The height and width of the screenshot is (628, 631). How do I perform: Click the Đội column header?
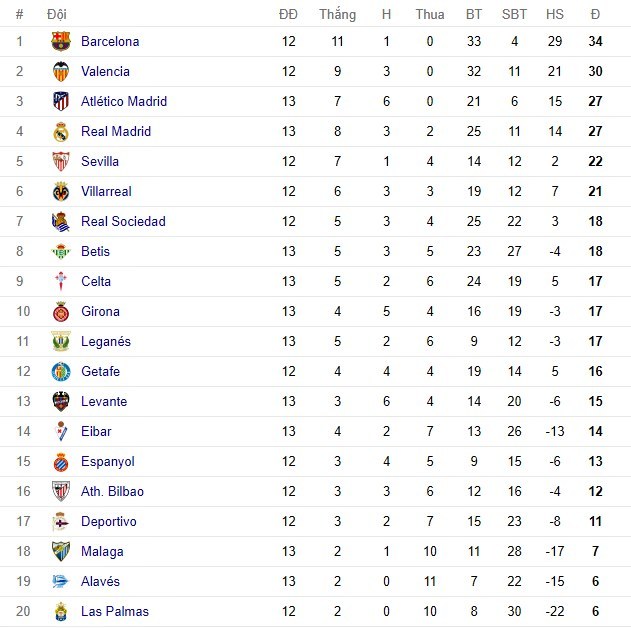coord(57,15)
